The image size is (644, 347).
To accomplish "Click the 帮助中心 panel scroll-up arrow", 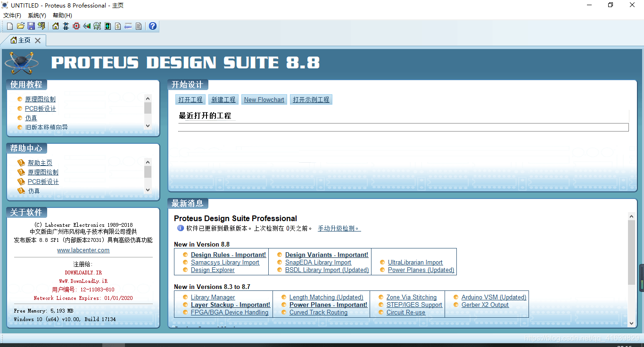I will [148, 162].
